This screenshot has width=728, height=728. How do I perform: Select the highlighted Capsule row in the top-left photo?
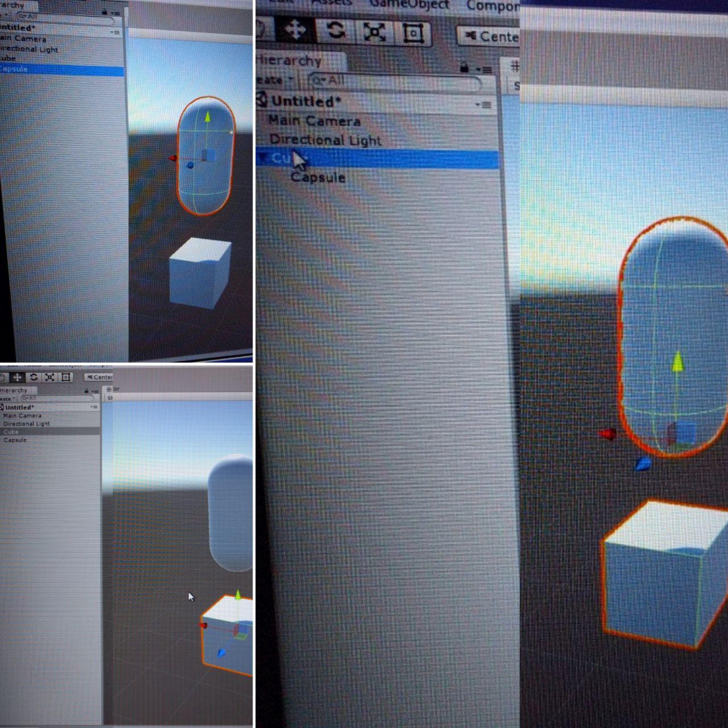pos(61,69)
